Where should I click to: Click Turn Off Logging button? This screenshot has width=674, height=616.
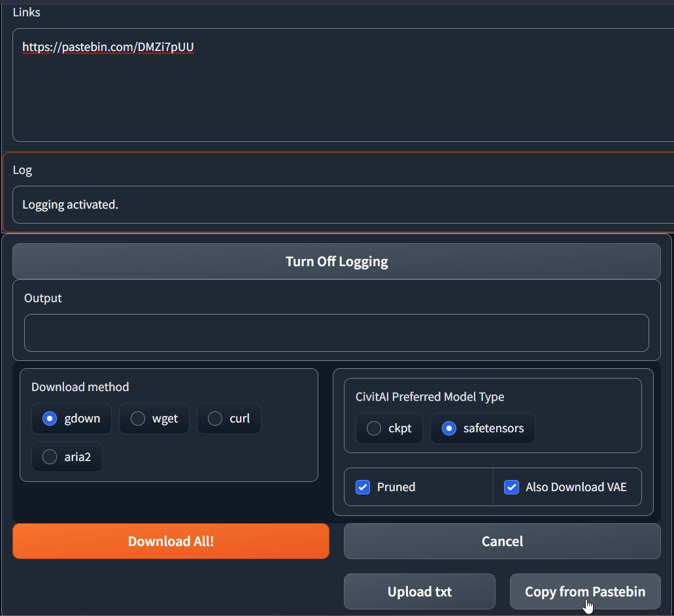pyautogui.click(x=337, y=262)
